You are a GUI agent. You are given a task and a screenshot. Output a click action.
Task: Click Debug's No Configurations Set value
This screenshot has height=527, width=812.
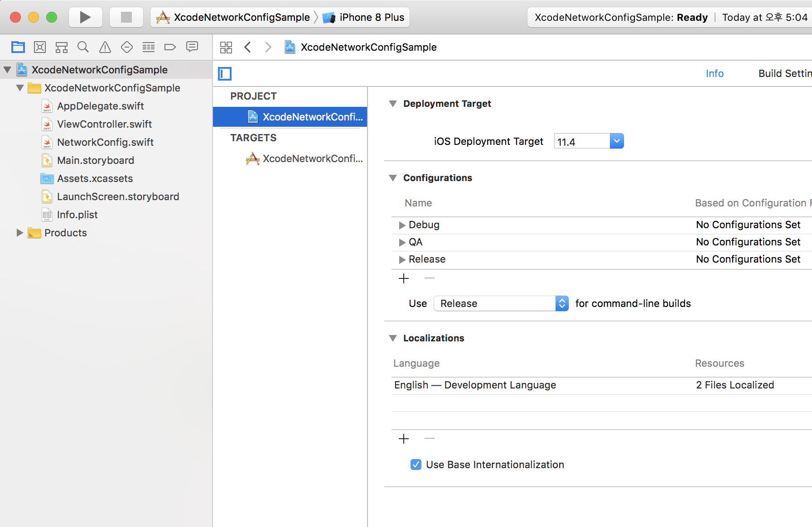(748, 225)
